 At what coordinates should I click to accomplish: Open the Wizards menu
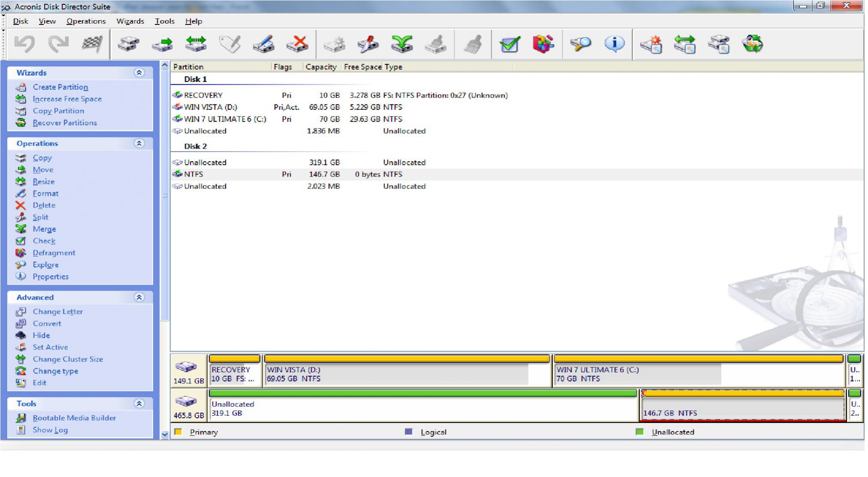coord(130,21)
